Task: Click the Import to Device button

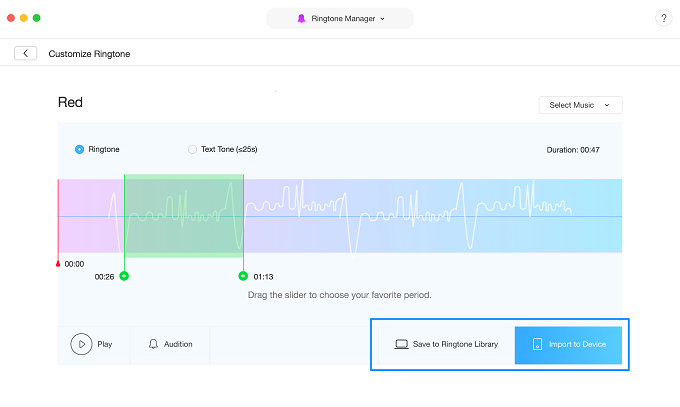Action: click(568, 344)
